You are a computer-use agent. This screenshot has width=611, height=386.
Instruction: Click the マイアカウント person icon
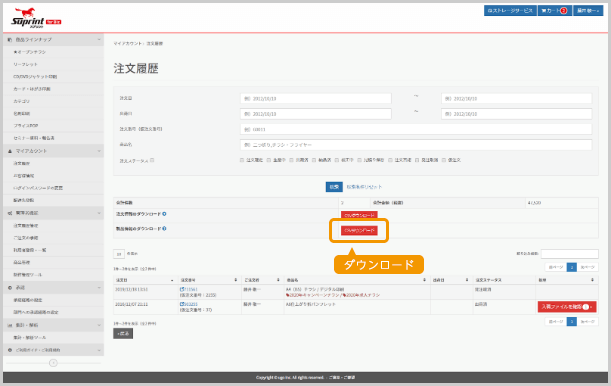click(x=10, y=151)
